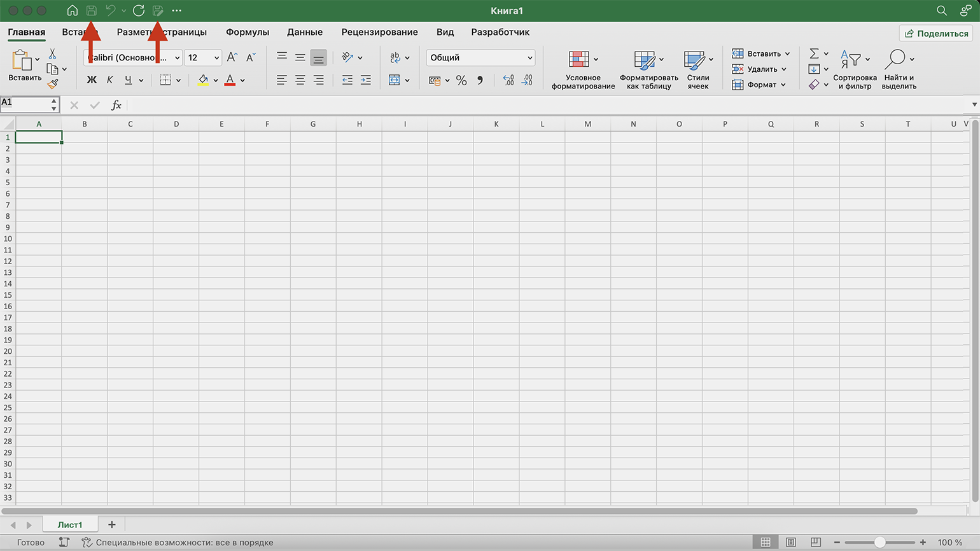Screen dimensions: 980x551
Task: Add a new sheet with plus button
Action: (x=112, y=524)
